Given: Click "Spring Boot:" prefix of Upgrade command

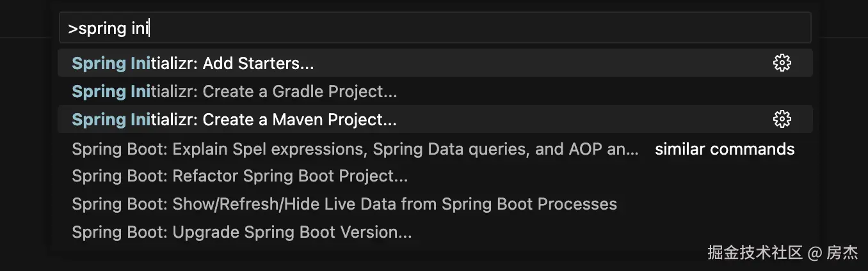Looking at the screenshot, I should [120, 232].
